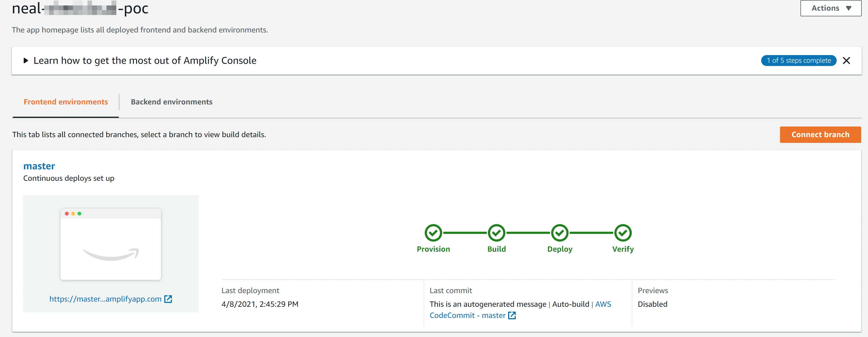Select the Frontend environments tab

click(x=66, y=102)
